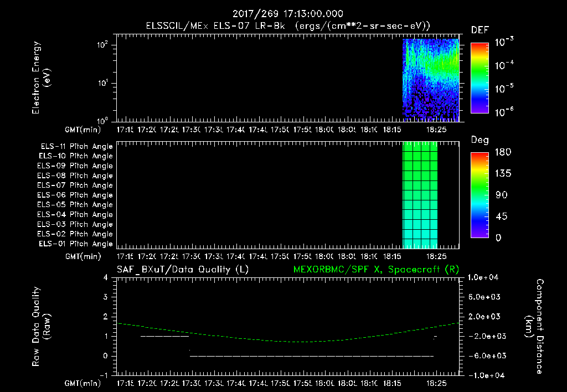Click the Deg pitch angle color bar
The height and width of the screenshot is (392, 567).
coord(480,195)
